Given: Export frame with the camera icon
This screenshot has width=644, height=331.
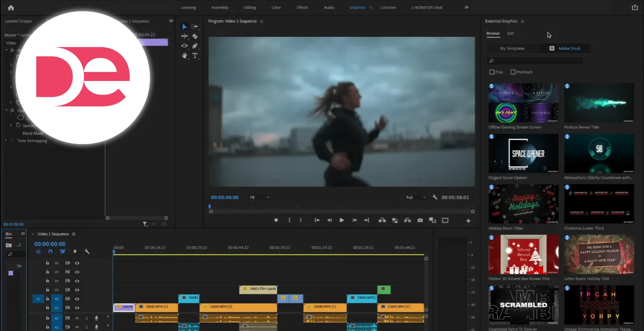Looking at the screenshot, I should 420,220.
